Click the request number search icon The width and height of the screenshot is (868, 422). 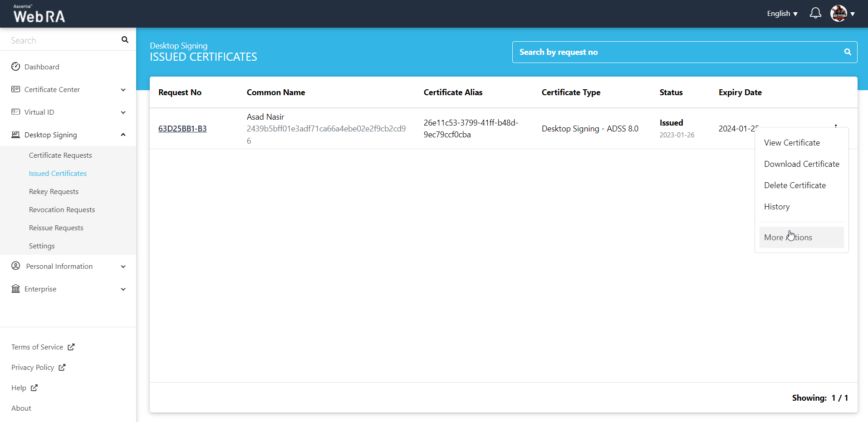tap(847, 52)
